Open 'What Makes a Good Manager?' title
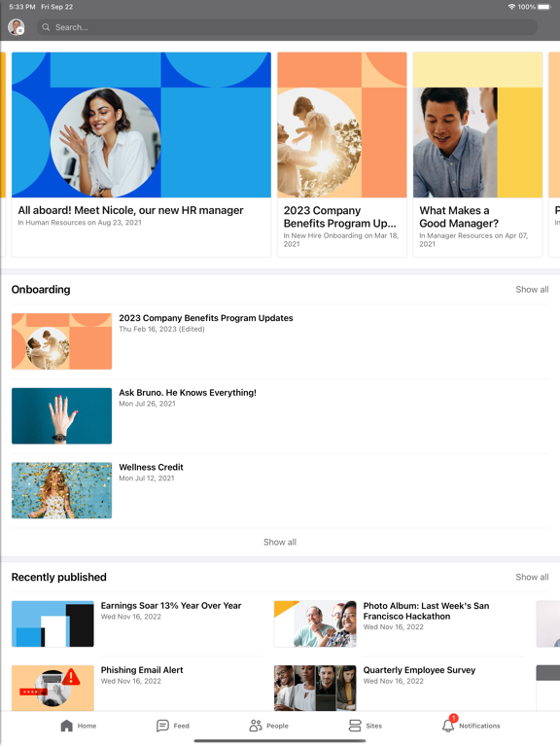This screenshot has width=560, height=747. (459, 217)
